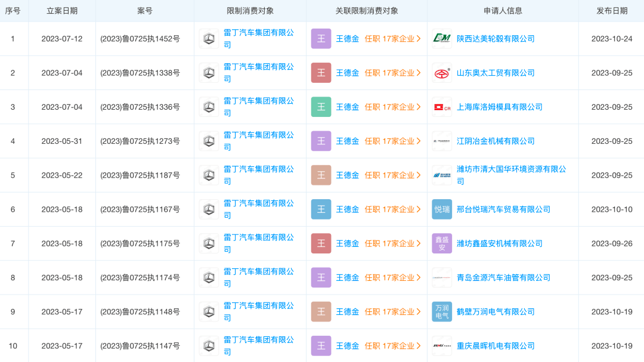Expand 任职 17家企业 in row 1
The height and width of the screenshot is (362, 644).
point(392,39)
